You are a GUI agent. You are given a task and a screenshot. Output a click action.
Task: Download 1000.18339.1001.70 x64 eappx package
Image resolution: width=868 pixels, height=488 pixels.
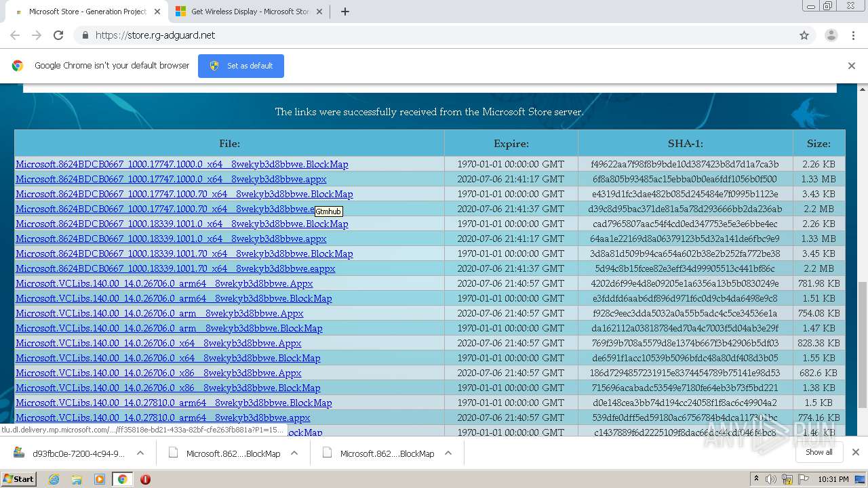coord(176,268)
